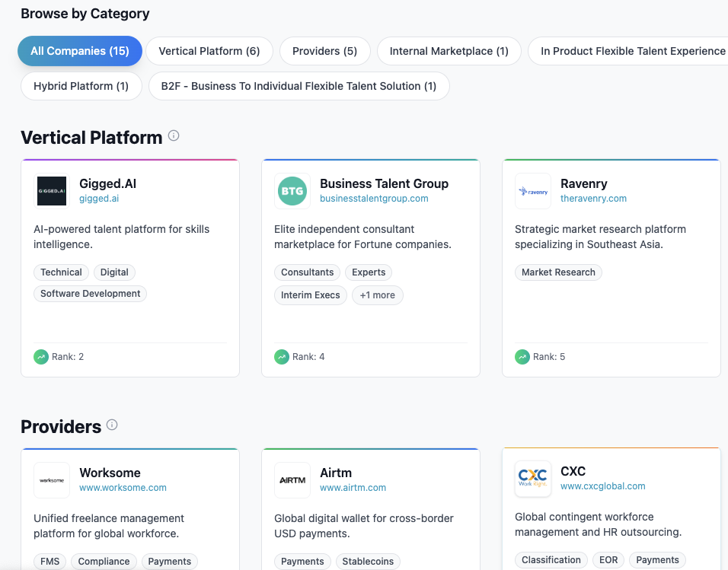
Task: Click the Airtm company logo
Action: pyautogui.click(x=292, y=480)
